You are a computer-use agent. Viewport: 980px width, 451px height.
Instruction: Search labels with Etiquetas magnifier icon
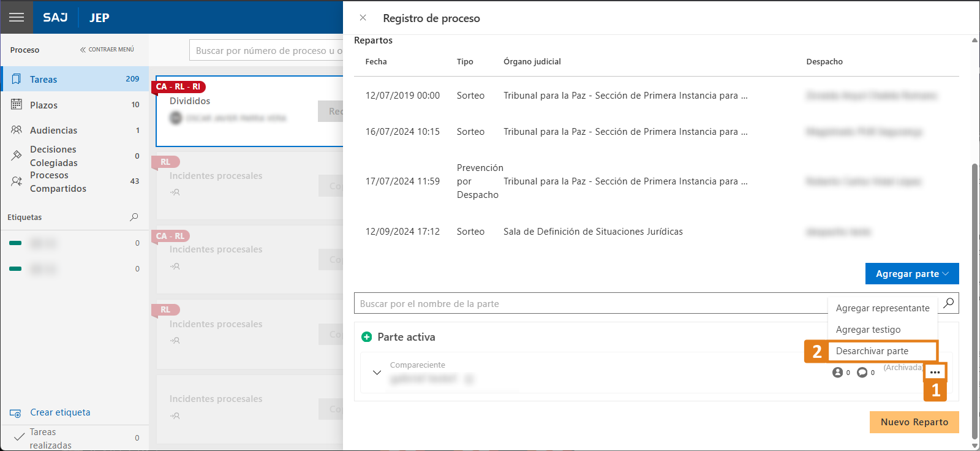point(134,217)
